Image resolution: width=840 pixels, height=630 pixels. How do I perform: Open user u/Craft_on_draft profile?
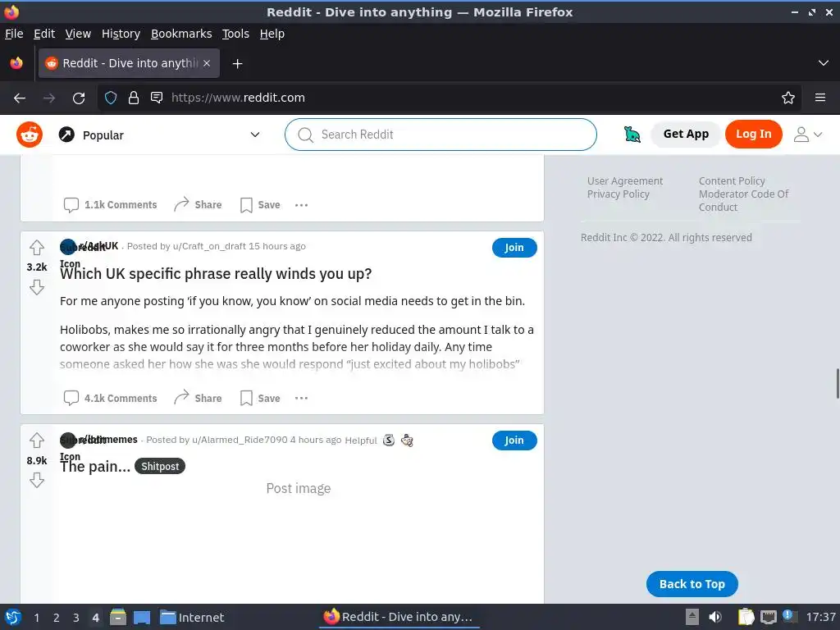pyautogui.click(x=209, y=246)
